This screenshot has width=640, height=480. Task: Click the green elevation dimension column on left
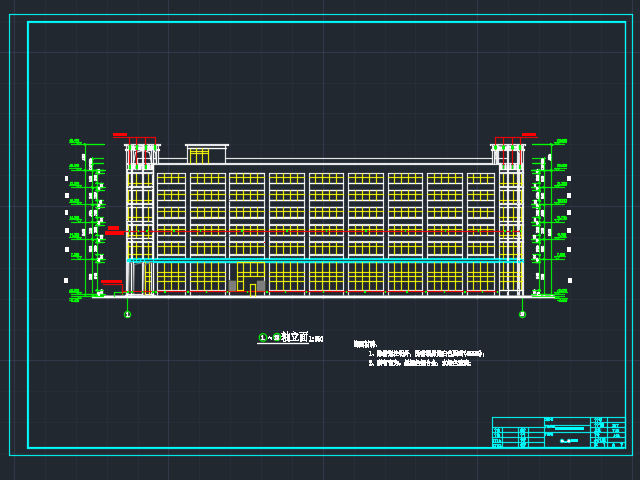[86, 220]
